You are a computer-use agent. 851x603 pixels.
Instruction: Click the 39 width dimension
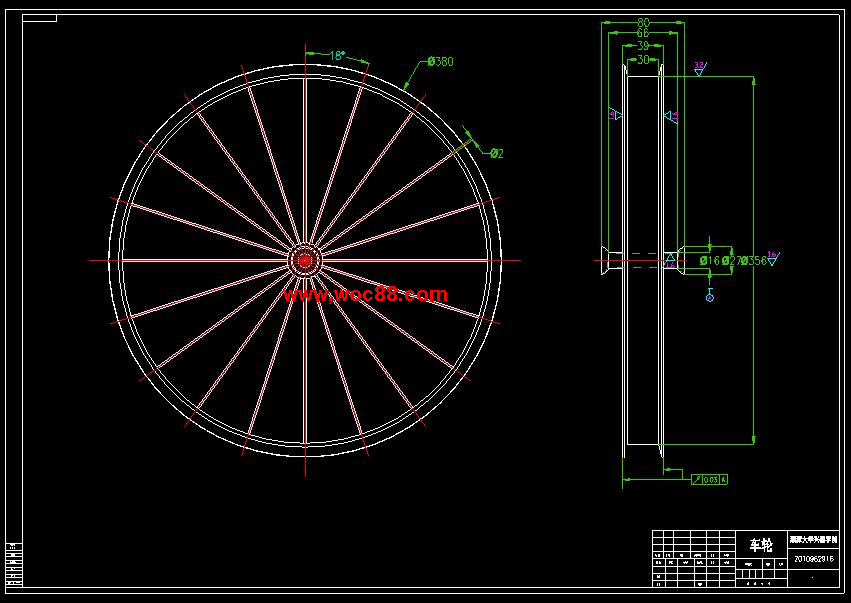[x=643, y=46]
